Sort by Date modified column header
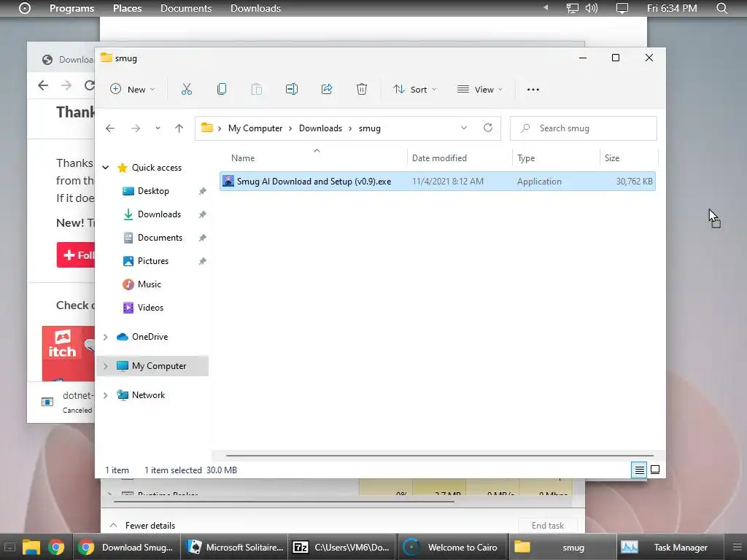 click(x=439, y=158)
